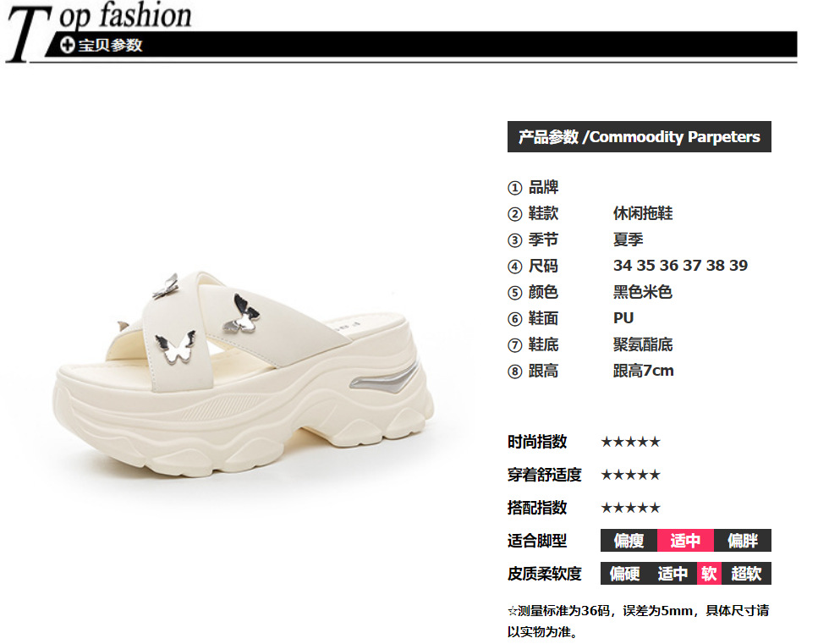
Task: Click the 黑色米色 color value text
Action: (643, 292)
